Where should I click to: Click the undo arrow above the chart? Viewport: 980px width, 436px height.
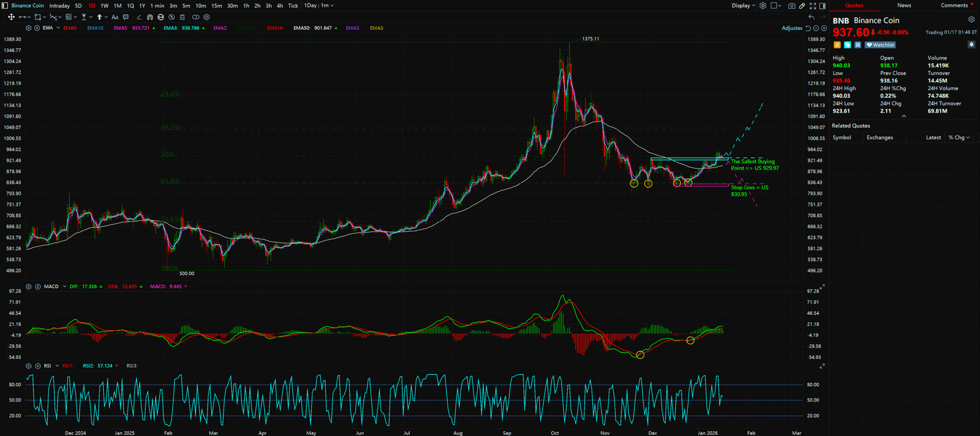[x=812, y=17]
